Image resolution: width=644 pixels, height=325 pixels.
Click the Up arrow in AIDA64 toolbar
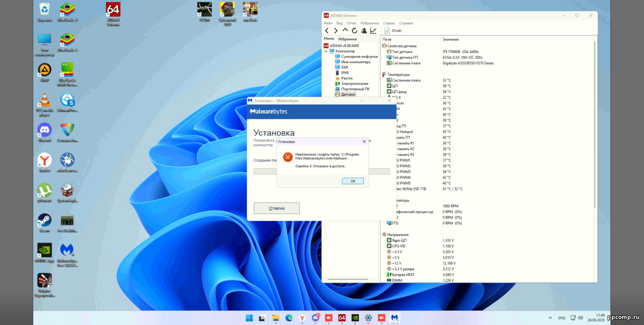pyautogui.click(x=345, y=31)
